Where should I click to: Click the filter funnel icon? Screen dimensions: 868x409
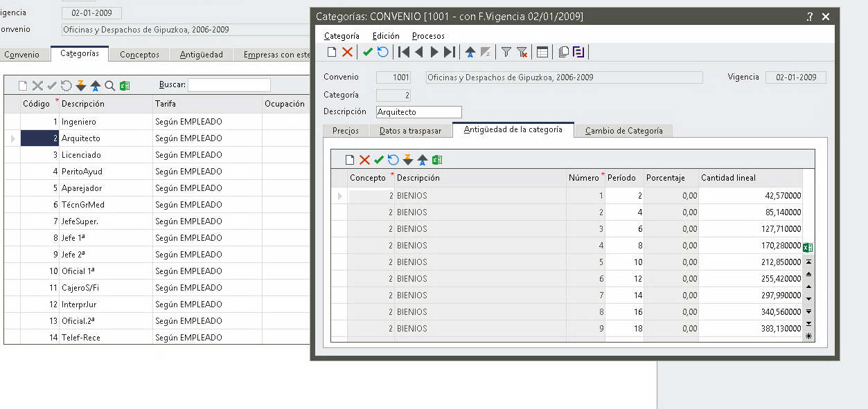tap(506, 52)
